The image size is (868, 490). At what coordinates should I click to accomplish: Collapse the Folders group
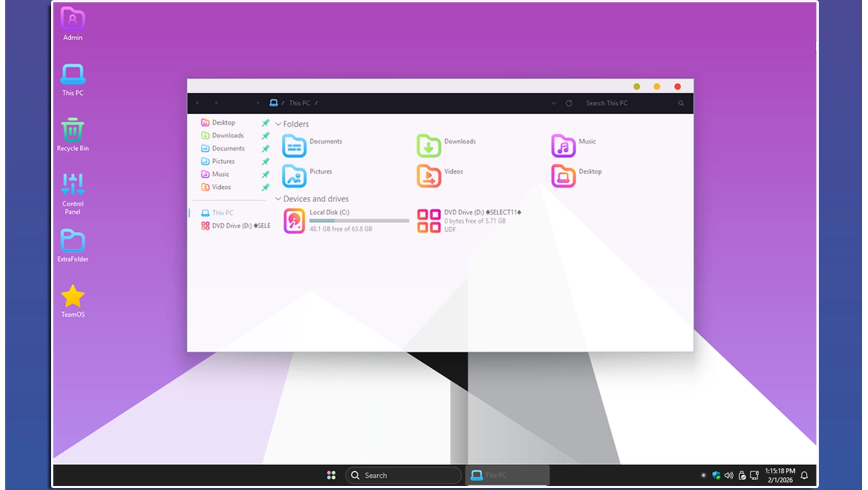(x=278, y=124)
